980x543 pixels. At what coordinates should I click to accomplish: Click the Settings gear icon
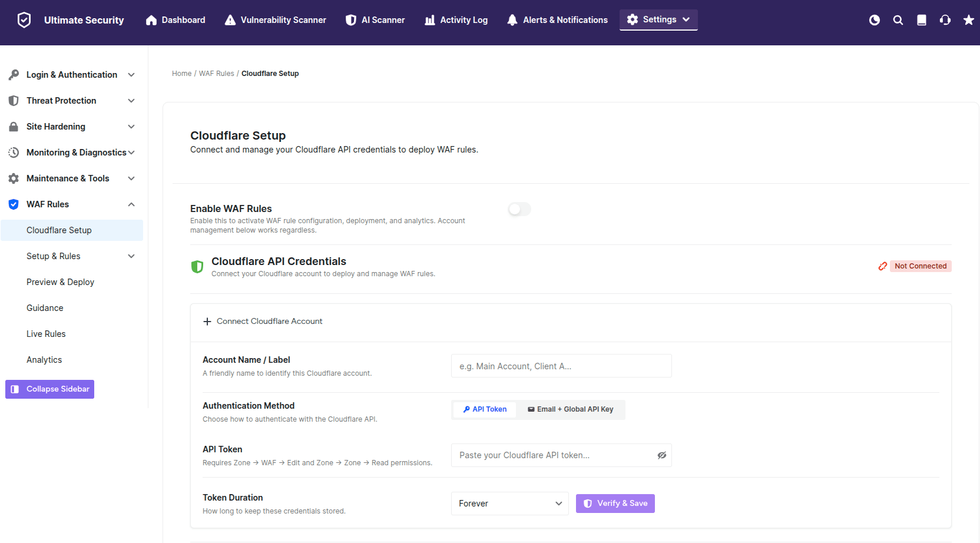tap(633, 19)
